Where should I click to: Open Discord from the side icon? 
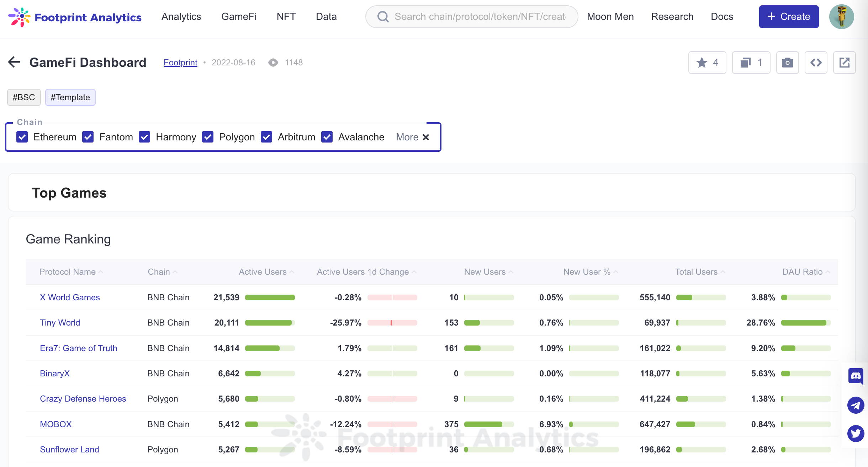(x=856, y=376)
